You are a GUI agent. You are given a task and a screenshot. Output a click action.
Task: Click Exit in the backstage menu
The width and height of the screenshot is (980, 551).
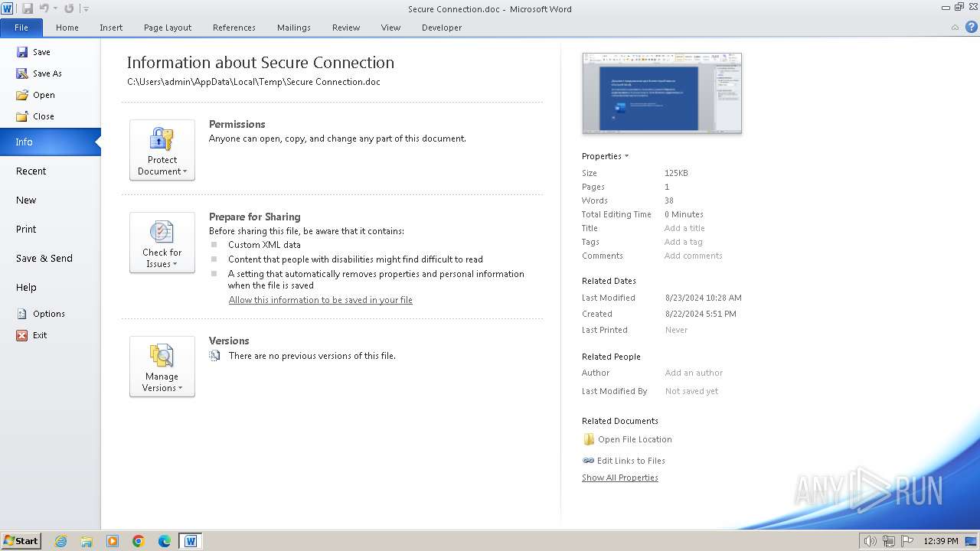point(32,335)
